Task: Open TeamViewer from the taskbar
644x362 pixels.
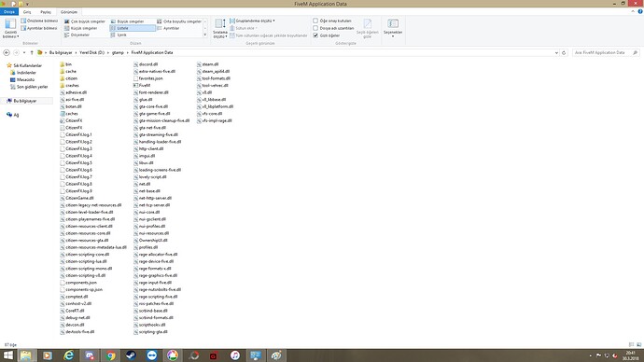Action: point(152,355)
